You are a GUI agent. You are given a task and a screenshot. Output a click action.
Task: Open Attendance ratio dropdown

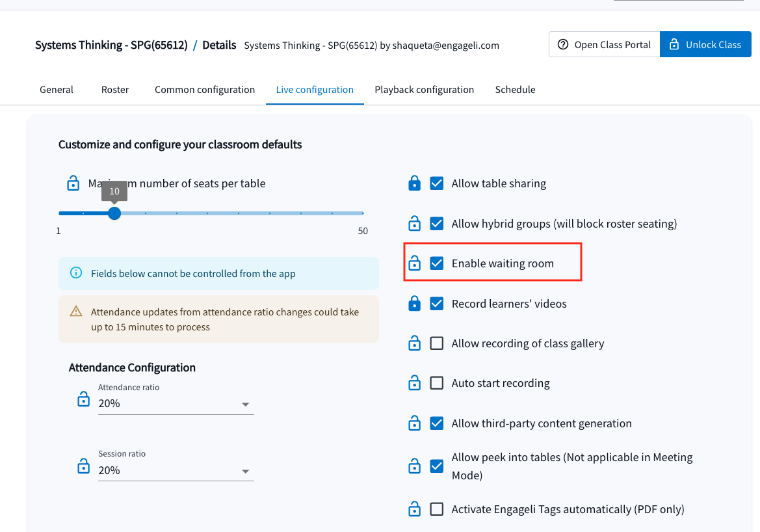(x=176, y=404)
